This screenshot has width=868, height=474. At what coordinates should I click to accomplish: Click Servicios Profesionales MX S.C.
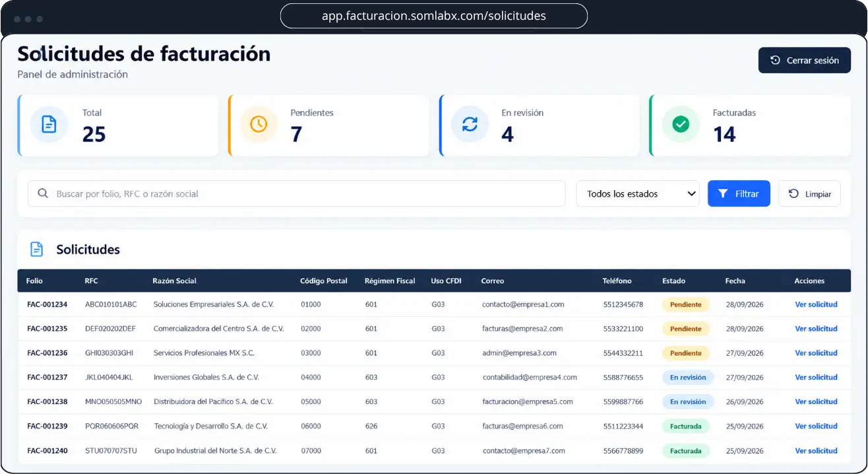coord(204,353)
